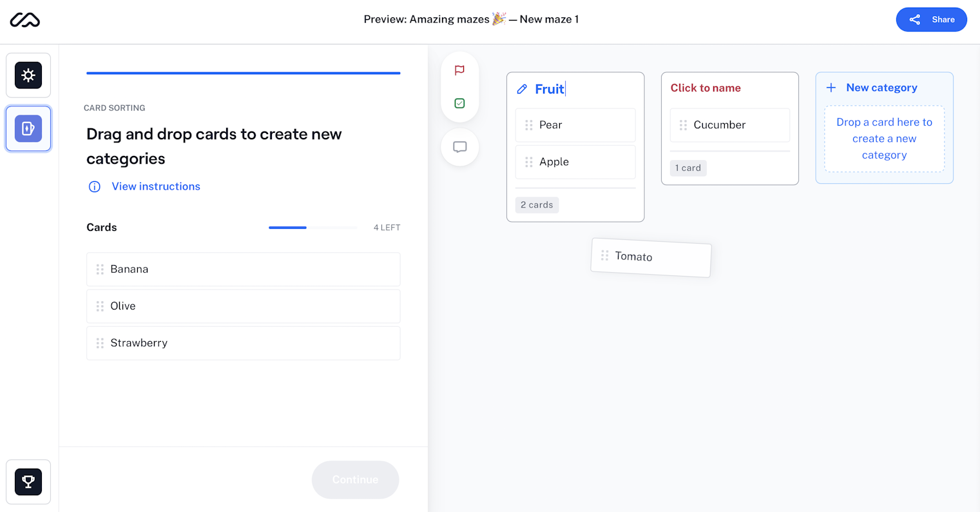Click the trophy icon at bottom left

tap(28, 482)
